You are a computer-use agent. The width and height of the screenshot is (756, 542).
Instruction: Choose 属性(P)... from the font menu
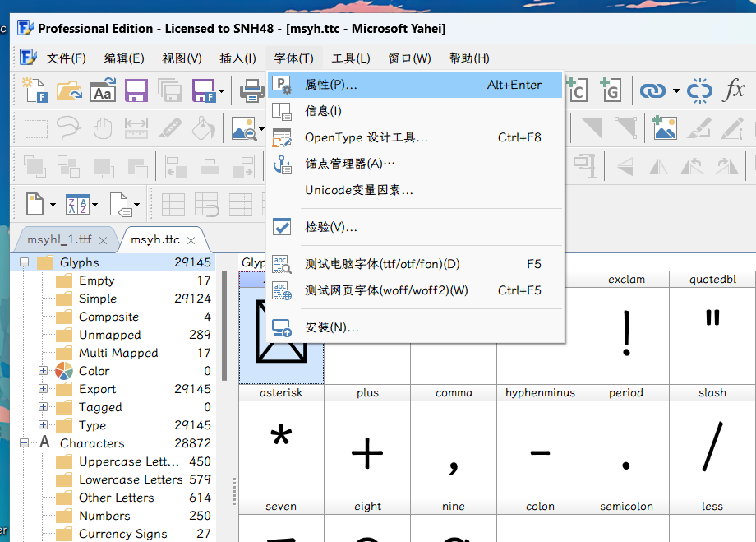pos(415,85)
